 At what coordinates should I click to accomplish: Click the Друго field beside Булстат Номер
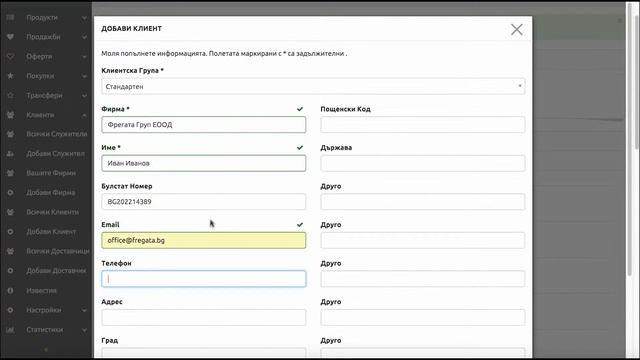(x=423, y=202)
